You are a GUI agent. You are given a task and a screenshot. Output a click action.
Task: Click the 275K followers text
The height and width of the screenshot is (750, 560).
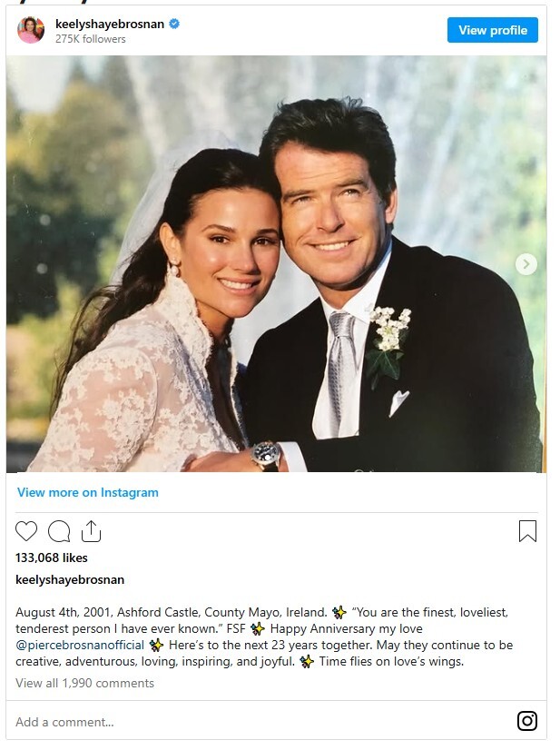pyautogui.click(x=91, y=39)
